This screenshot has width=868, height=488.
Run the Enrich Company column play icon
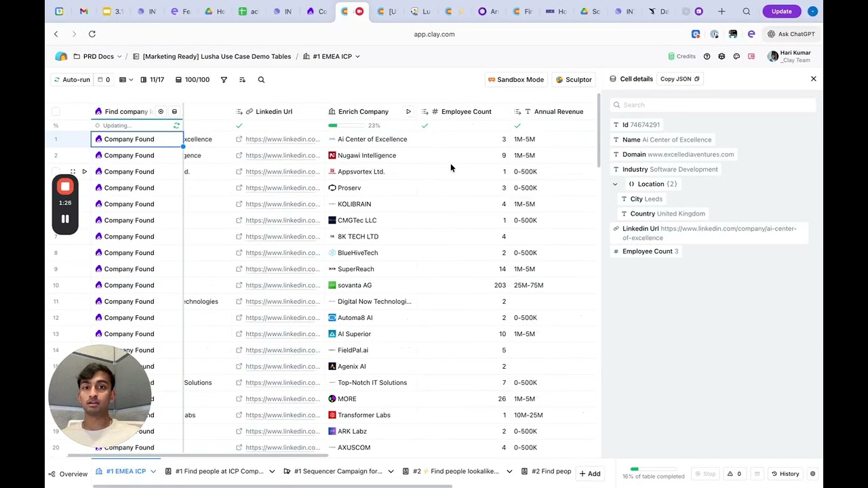click(408, 111)
